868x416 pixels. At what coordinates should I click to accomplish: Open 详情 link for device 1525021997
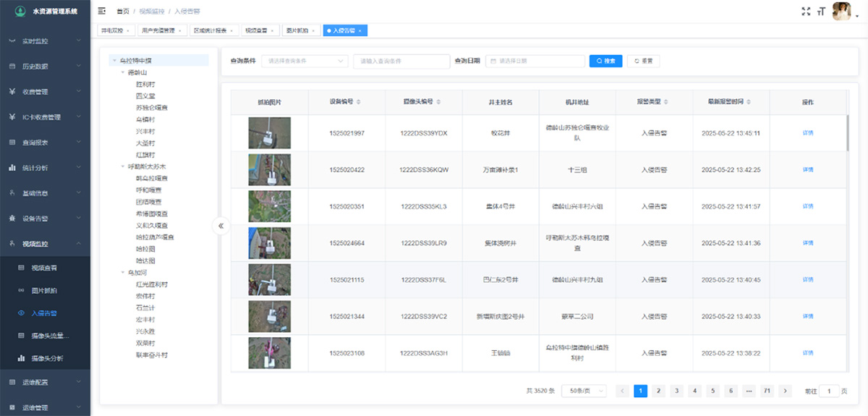[x=808, y=133]
